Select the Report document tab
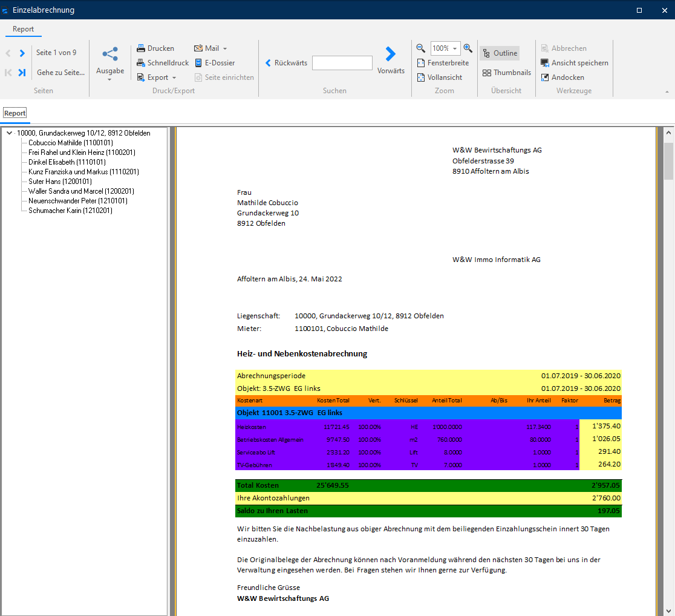This screenshot has width=675, height=616. pyautogui.click(x=15, y=113)
